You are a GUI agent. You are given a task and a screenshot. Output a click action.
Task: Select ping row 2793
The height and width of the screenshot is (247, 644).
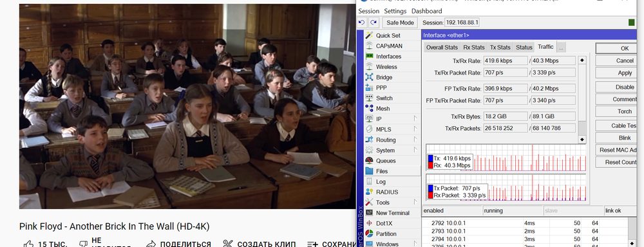(525, 231)
